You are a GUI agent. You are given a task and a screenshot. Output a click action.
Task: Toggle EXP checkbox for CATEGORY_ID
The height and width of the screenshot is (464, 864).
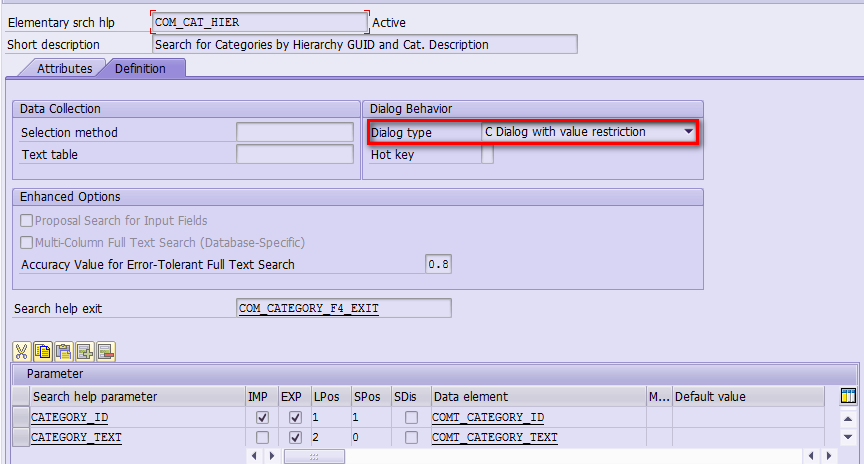point(295,417)
